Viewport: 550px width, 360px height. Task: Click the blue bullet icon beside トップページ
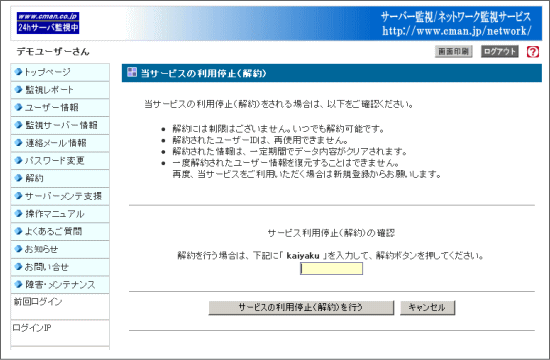pos(18,72)
